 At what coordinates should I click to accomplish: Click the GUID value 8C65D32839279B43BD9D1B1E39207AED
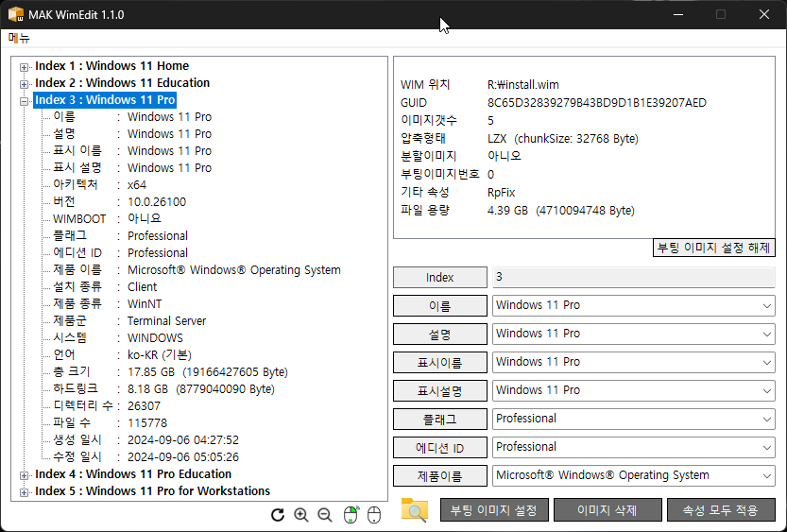[x=597, y=103]
